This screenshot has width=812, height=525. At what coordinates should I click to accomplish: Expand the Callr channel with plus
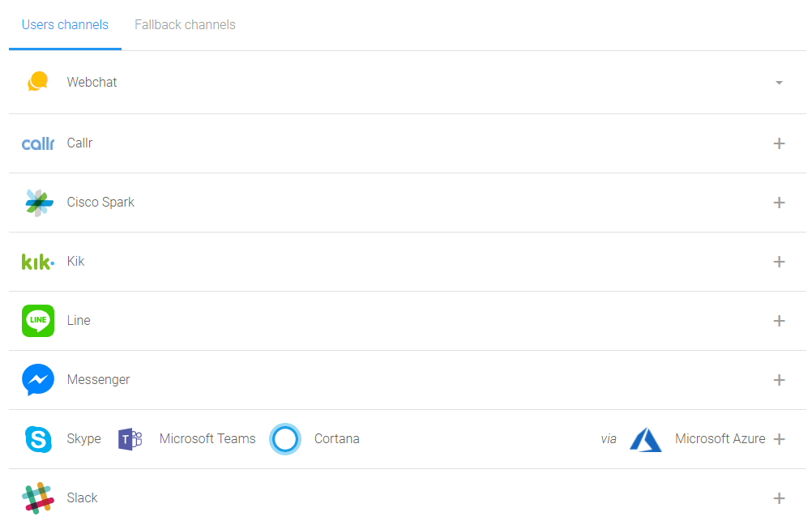click(x=779, y=143)
